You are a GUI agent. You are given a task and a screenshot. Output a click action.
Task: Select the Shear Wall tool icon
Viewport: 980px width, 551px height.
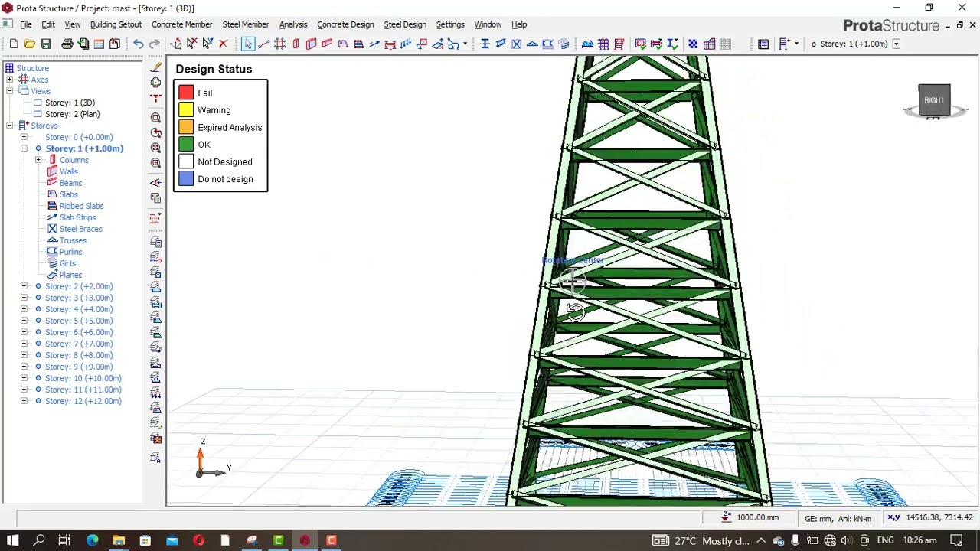pyautogui.click(x=311, y=44)
